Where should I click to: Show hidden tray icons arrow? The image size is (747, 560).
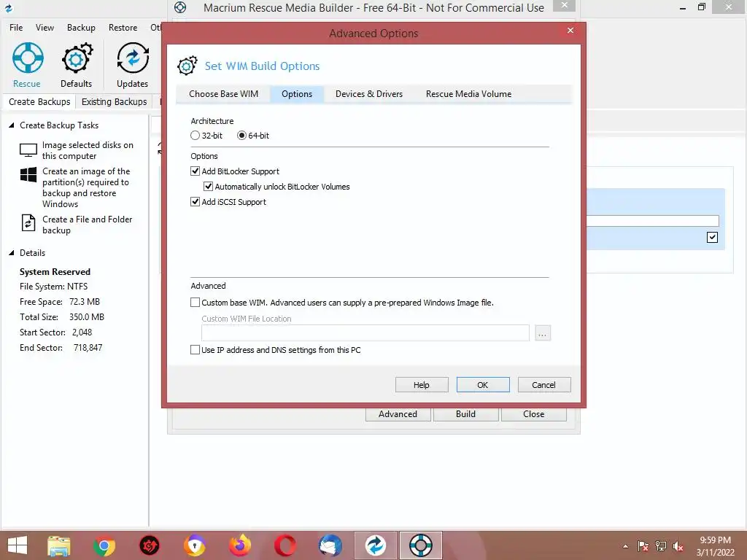coord(625,546)
